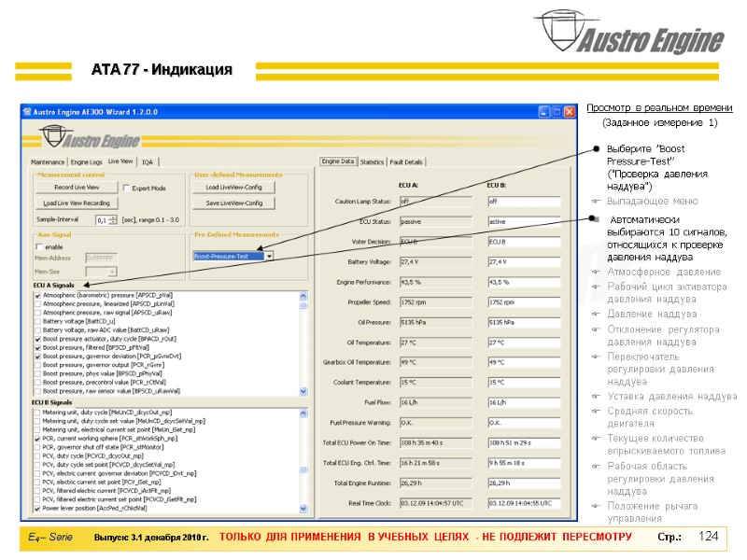Check Boost pressure, precontrol value signal
This screenshot has width=747, height=560.
click(37, 383)
